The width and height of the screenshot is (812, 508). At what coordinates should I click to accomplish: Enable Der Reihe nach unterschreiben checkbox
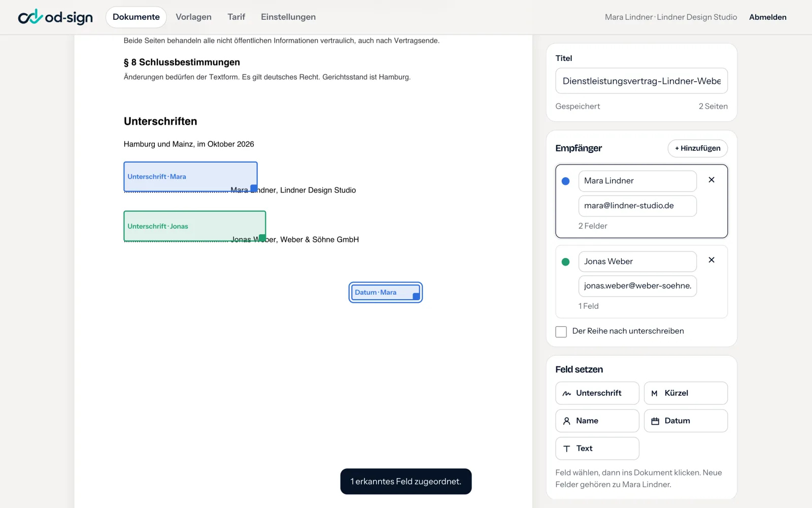pyautogui.click(x=561, y=332)
